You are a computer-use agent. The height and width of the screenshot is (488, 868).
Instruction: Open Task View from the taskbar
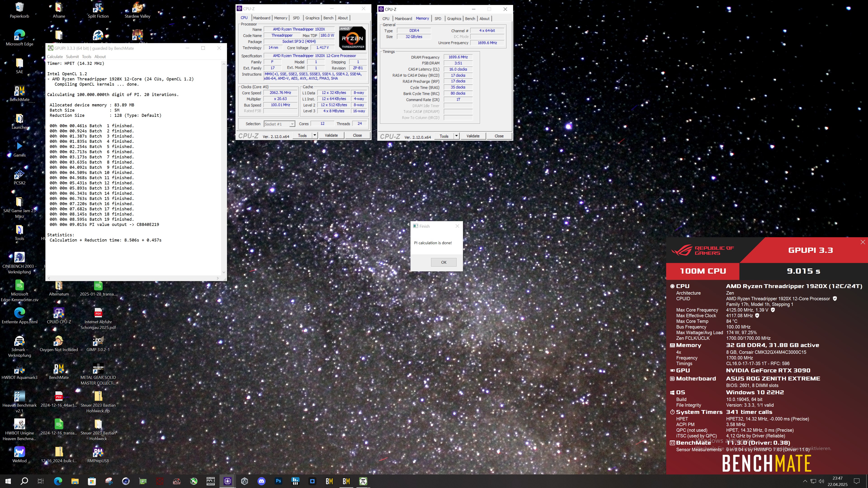[40, 481]
